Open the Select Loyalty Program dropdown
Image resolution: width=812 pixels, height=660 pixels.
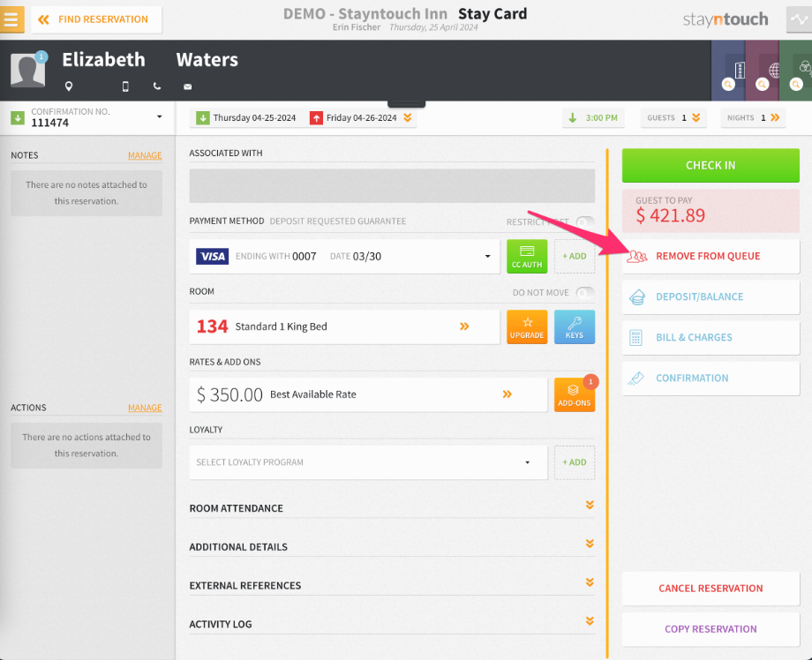368,462
